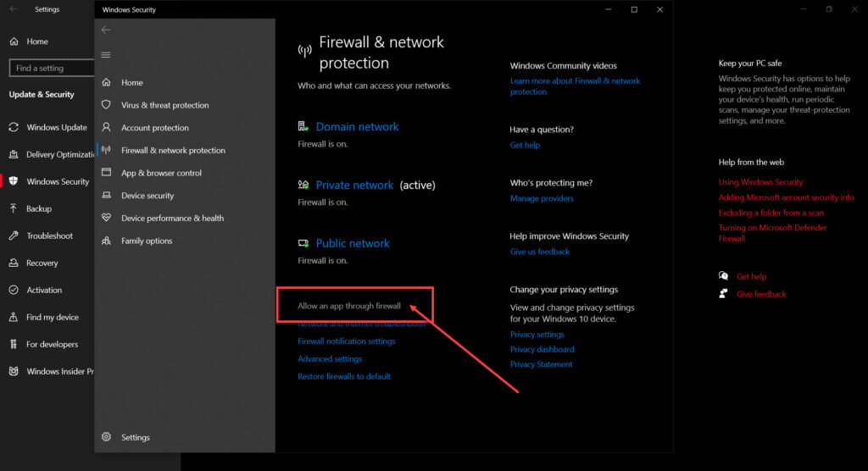Click the Device security laptop icon
The width and height of the screenshot is (868, 471).
pos(106,195)
